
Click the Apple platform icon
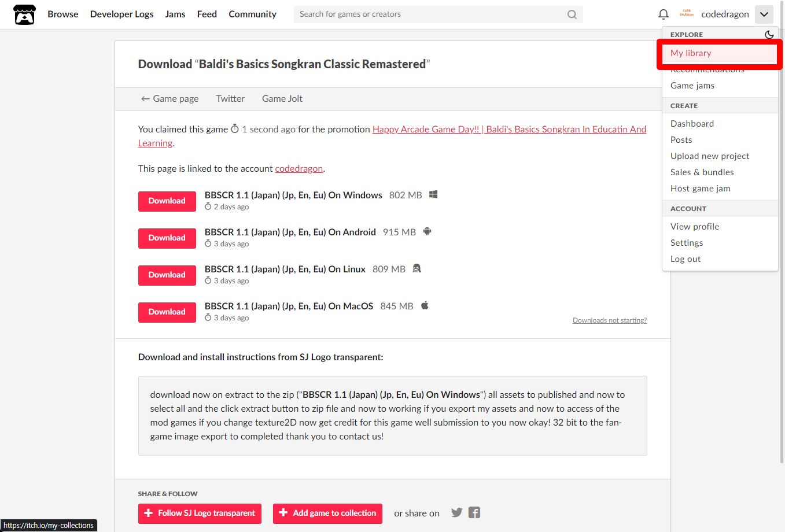(x=425, y=306)
